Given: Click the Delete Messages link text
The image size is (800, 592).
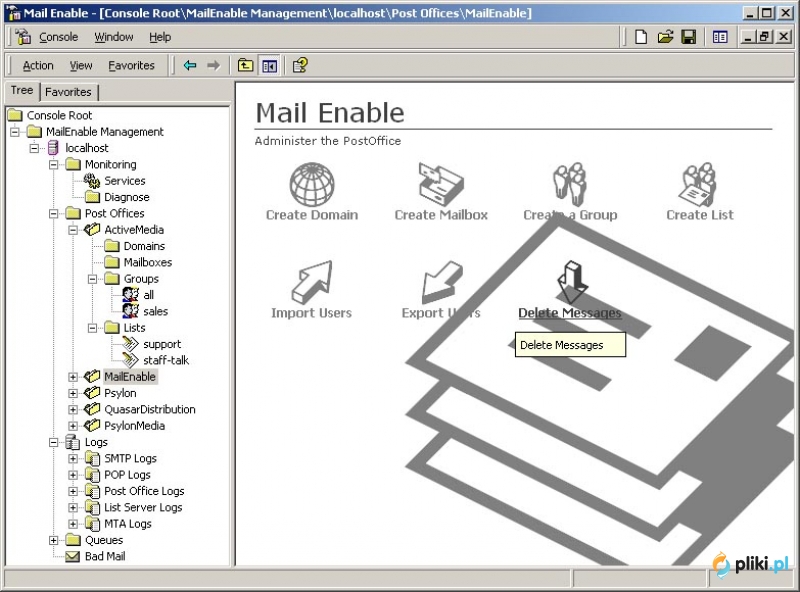Looking at the screenshot, I should click(570, 313).
